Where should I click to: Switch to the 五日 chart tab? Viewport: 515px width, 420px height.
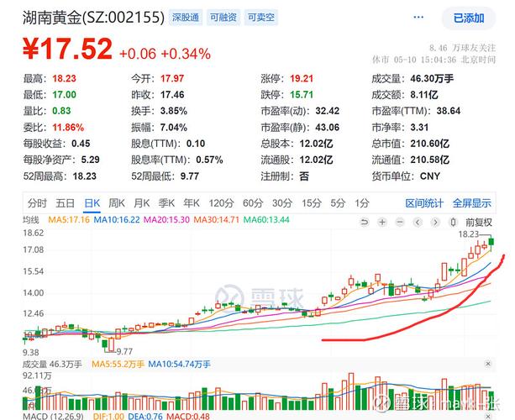pyautogui.click(x=65, y=203)
